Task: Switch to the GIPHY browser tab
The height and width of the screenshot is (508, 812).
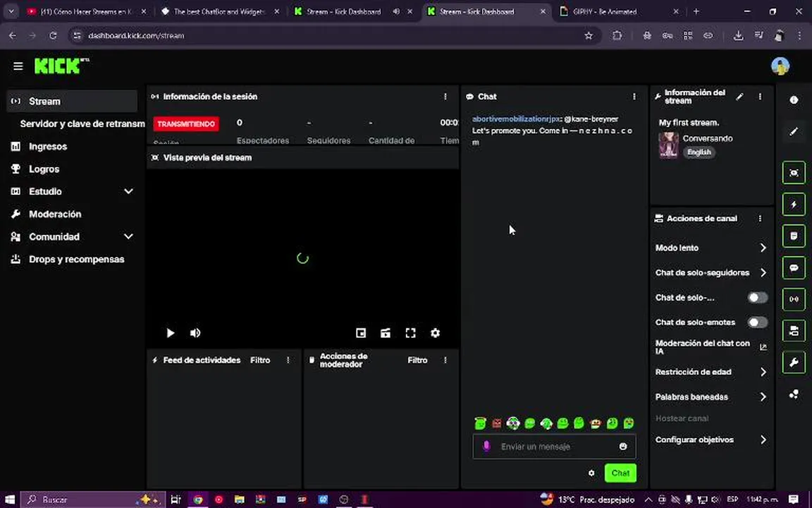Action: 619,11
